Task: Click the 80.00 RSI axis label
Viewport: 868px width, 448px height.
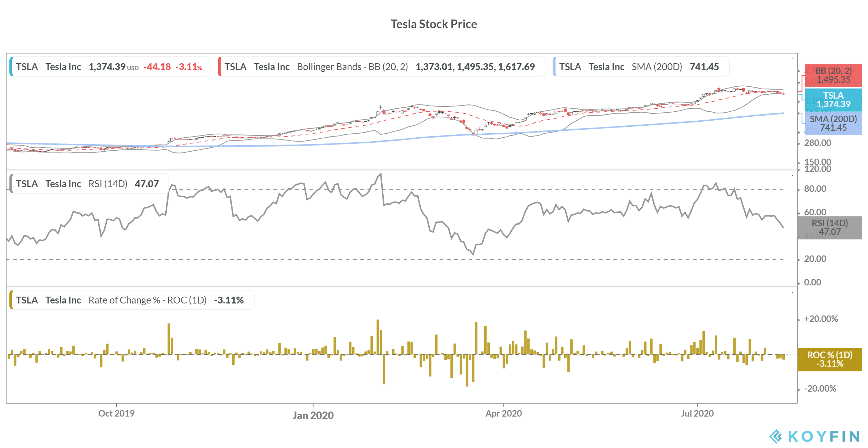Action: point(815,189)
